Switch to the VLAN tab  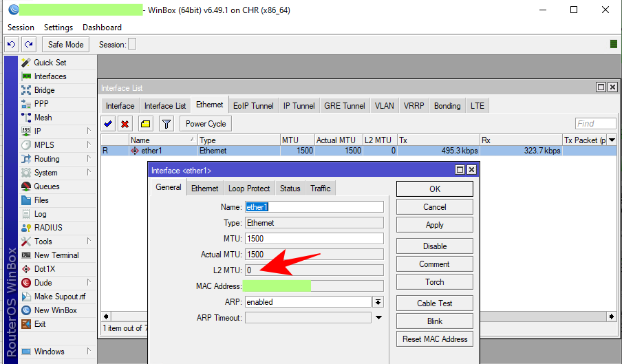[385, 106]
